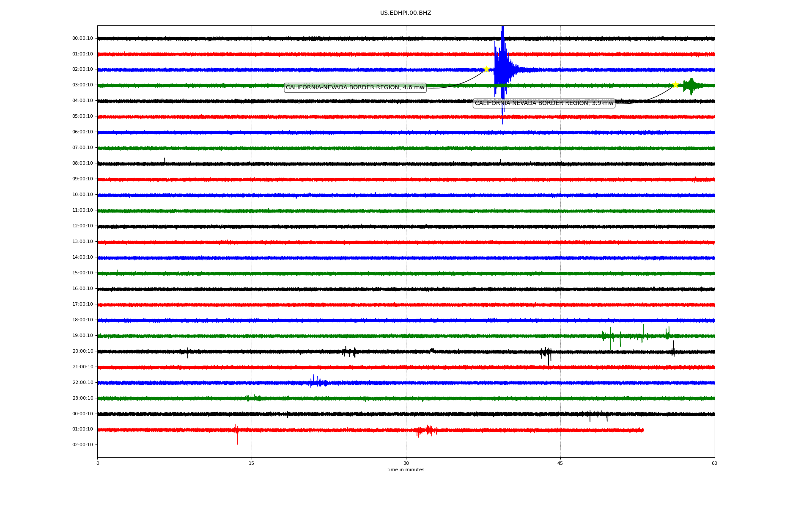This screenshot has width=812, height=508.
Task: Click the 17:00:10 time label
Action: coord(82,304)
